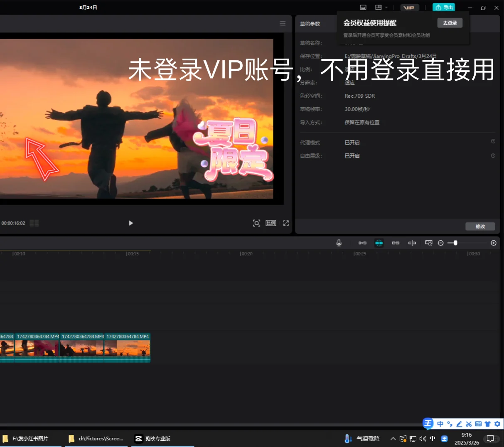Select the voiceover recording microphone icon
The image size is (504, 447).
pos(339,243)
